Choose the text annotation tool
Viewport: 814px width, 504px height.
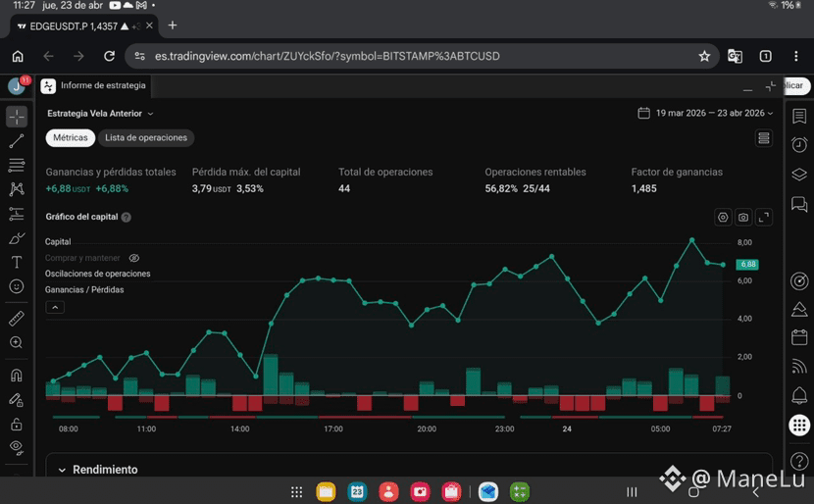pyautogui.click(x=17, y=262)
